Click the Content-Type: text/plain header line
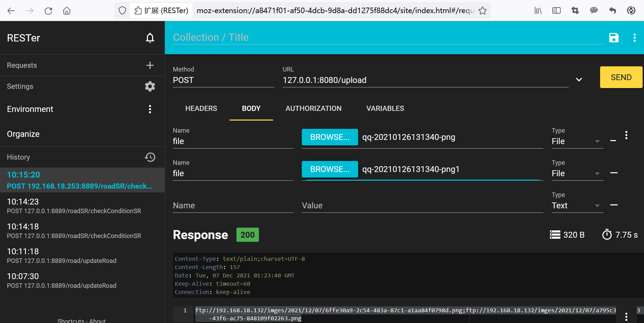This screenshot has width=644, height=323. tap(240, 259)
